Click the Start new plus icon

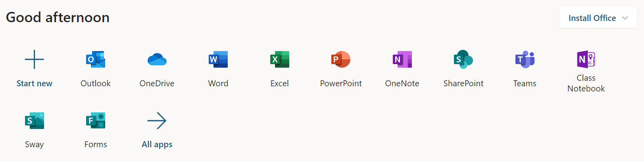pos(35,60)
